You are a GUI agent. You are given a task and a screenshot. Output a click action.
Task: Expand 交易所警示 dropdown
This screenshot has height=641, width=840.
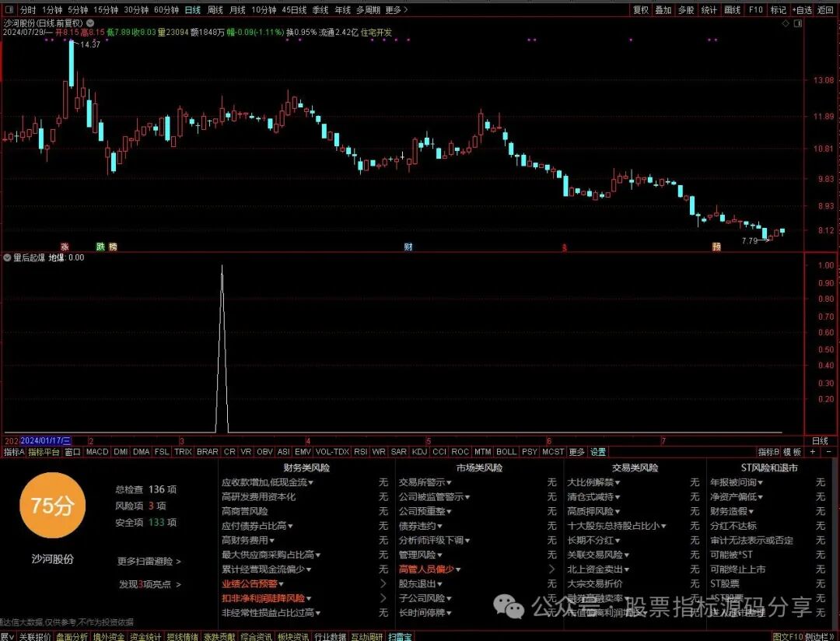[x=425, y=482]
